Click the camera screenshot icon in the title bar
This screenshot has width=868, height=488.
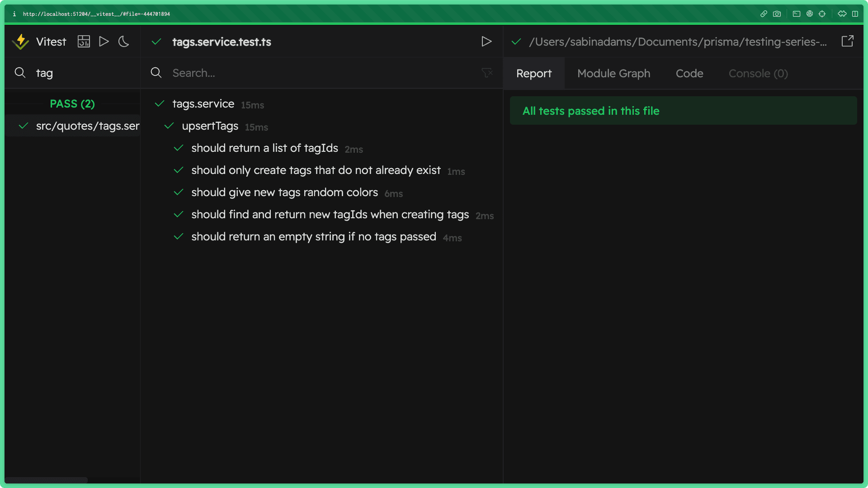[777, 14]
